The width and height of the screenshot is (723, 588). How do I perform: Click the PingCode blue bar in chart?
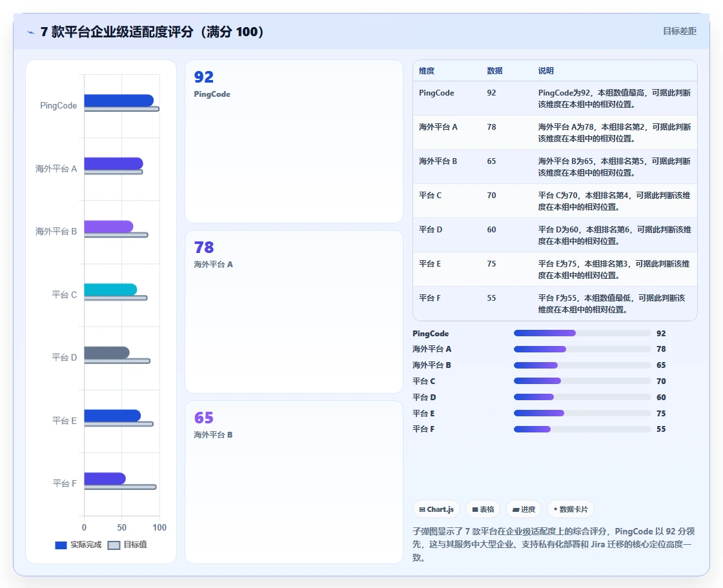tap(119, 101)
